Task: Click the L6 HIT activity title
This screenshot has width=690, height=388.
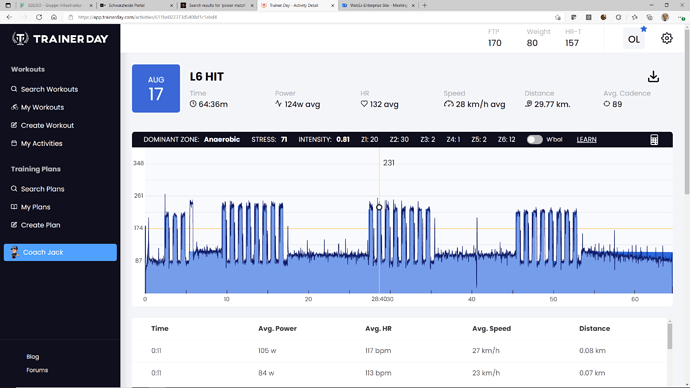Action: tap(207, 77)
